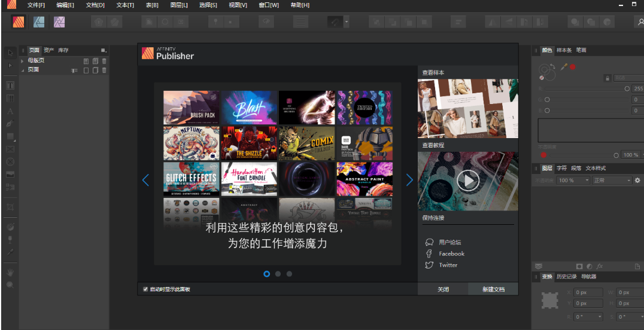Screen dimensions: 644x330
Task: Collapse the pages section
Action: [x=22, y=70]
